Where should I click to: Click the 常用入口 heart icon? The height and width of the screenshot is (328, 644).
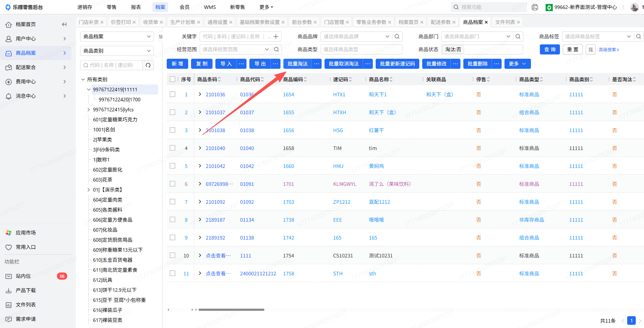9,247
